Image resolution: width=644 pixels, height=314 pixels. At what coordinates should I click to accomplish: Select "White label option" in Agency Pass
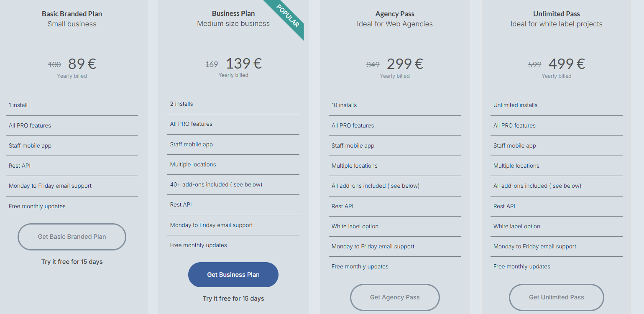355,226
